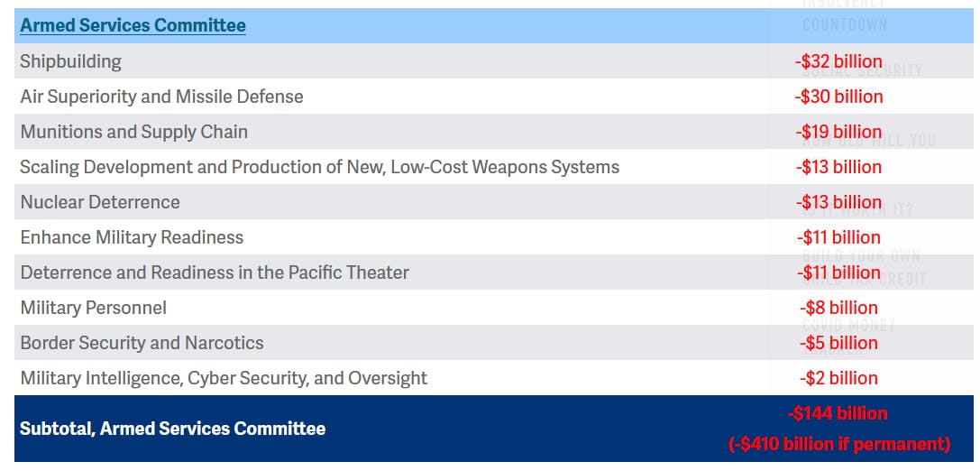Click the Military Personnel row label

click(x=93, y=308)
